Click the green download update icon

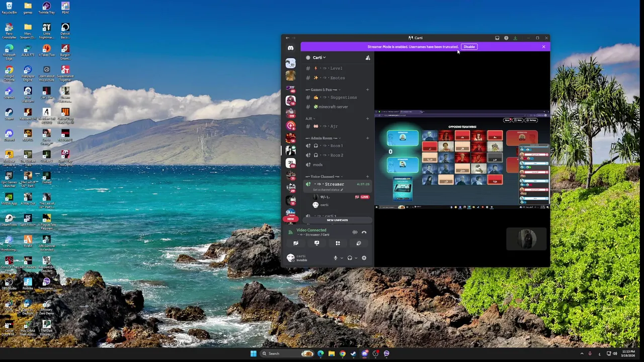tap(515, 38)
